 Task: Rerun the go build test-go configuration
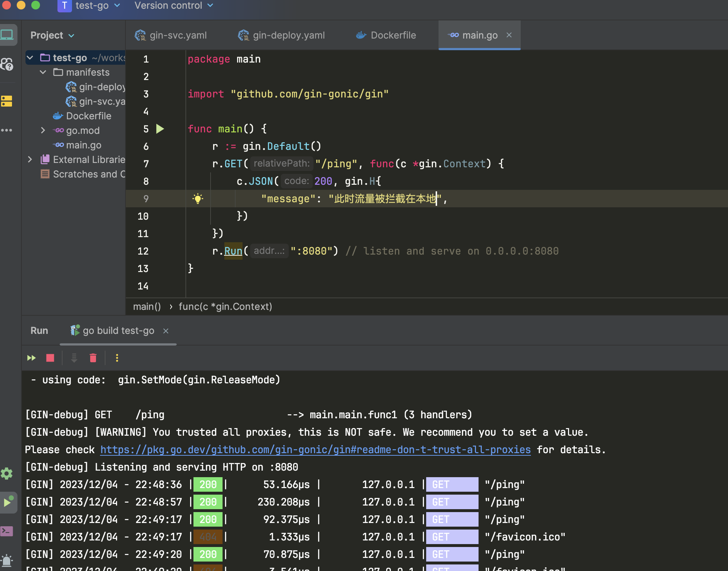(31, 358)
